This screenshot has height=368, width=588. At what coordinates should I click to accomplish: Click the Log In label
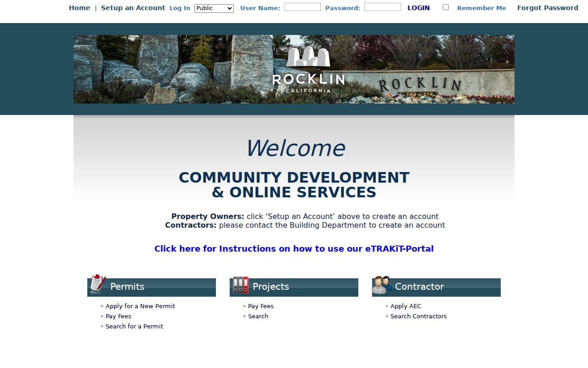tap(180, 8)
